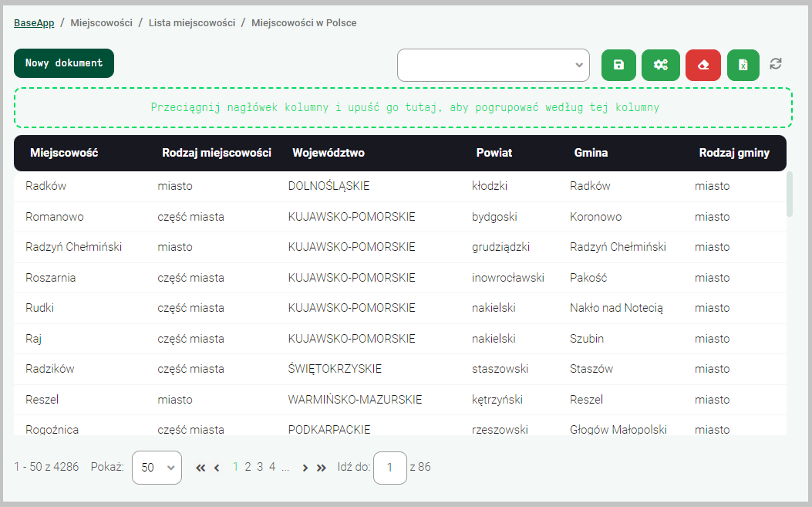Screen dimensions: 812x507
Task: Open the rows-per-page dropdown showing 50
Action: pos(157,468)
